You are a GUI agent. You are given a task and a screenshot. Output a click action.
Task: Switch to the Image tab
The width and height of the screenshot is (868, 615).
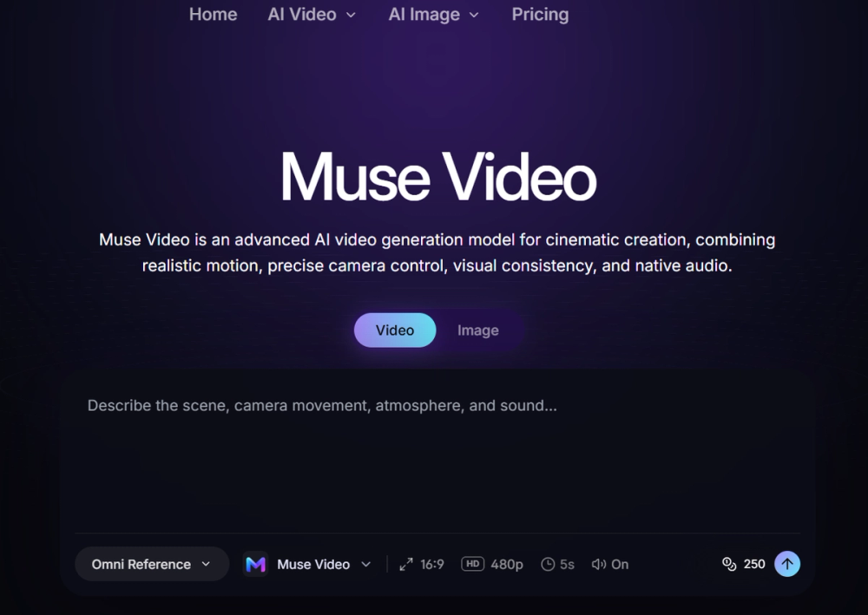(477, 330)
